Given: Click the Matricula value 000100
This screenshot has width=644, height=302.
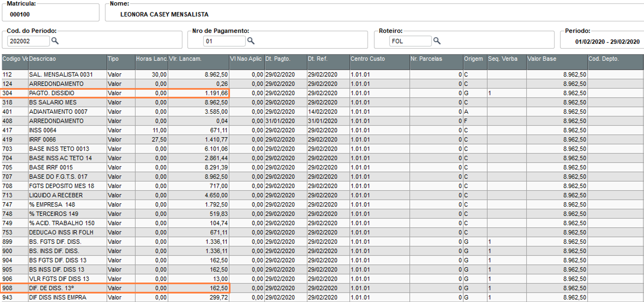Looking at the screenshot, I should [19, 14].
